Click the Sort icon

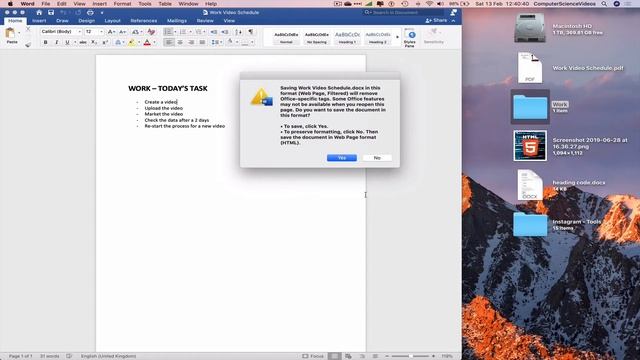[x=239, y=31]
